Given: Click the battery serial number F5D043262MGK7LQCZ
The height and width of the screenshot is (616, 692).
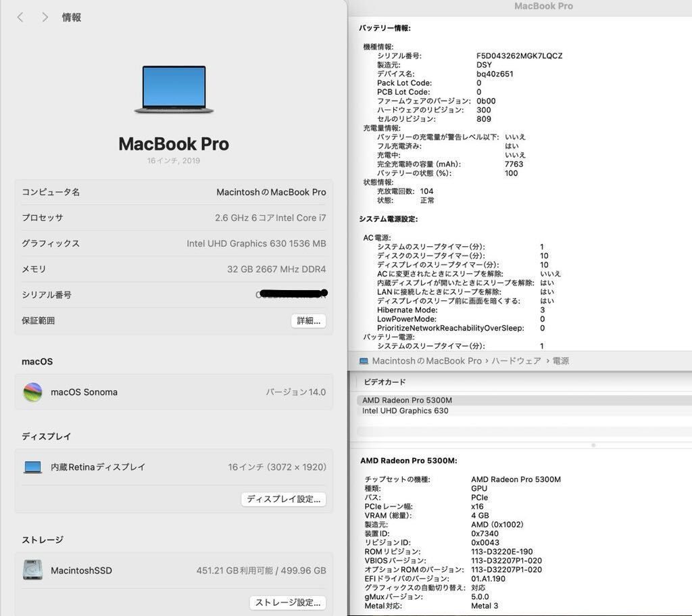Looking at the screenshot, I should pyautogui.click(x=519, y=55).
